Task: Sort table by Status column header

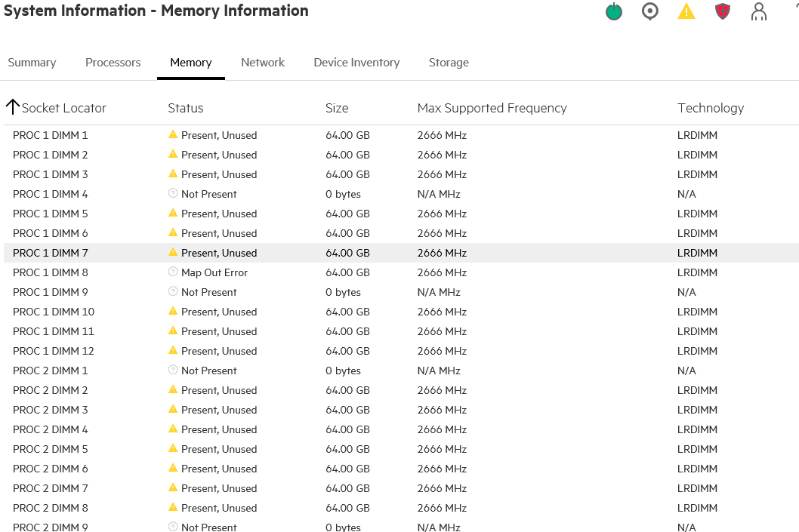Action: tap(186, 108)
